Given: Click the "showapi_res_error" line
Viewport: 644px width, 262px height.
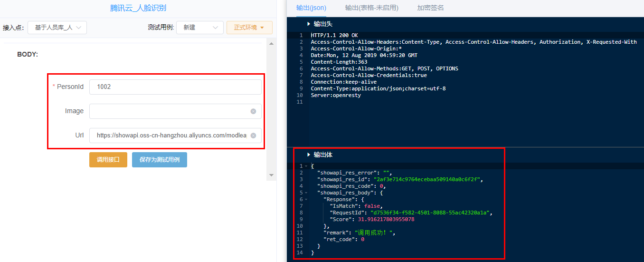Looking at the screenshot, I should click(355, 173).
